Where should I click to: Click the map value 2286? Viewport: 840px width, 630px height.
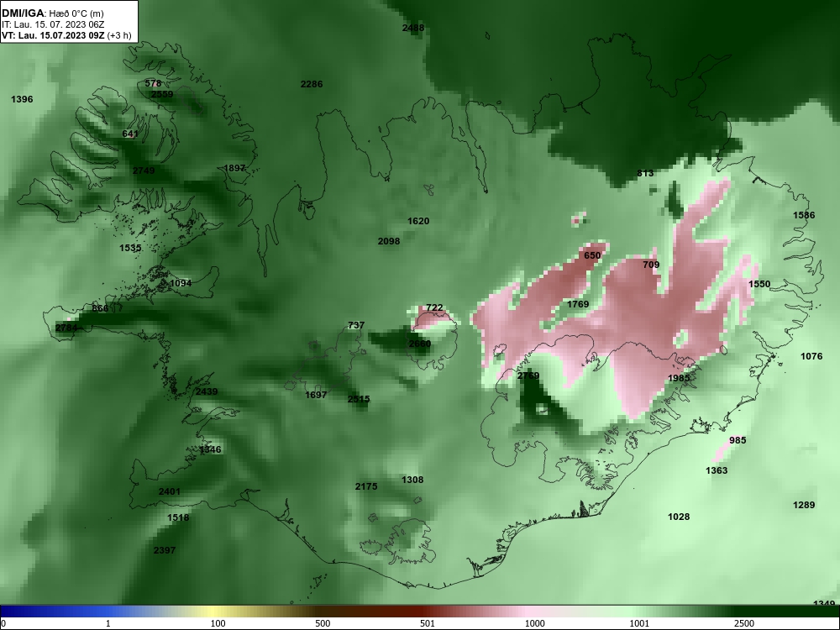312,84
